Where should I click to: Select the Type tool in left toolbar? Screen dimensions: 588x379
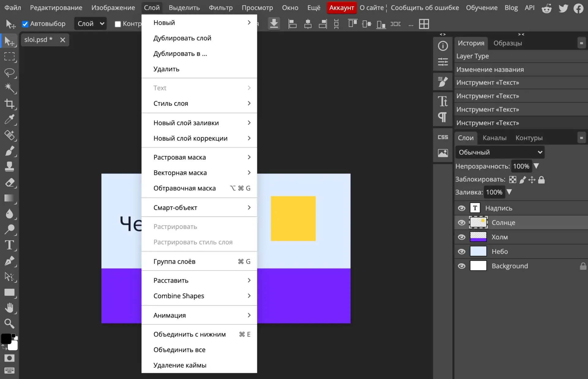tap(9, 245)
